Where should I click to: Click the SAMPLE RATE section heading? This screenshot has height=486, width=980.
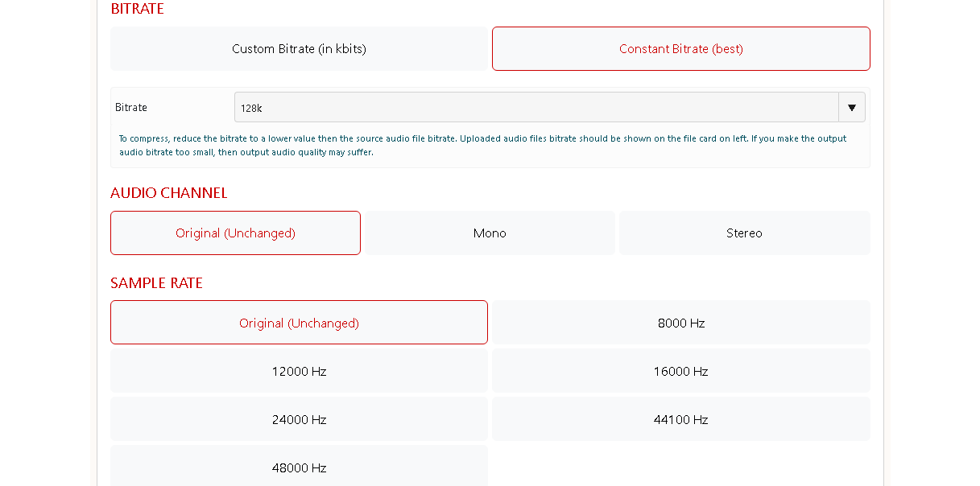coord(156,283)
